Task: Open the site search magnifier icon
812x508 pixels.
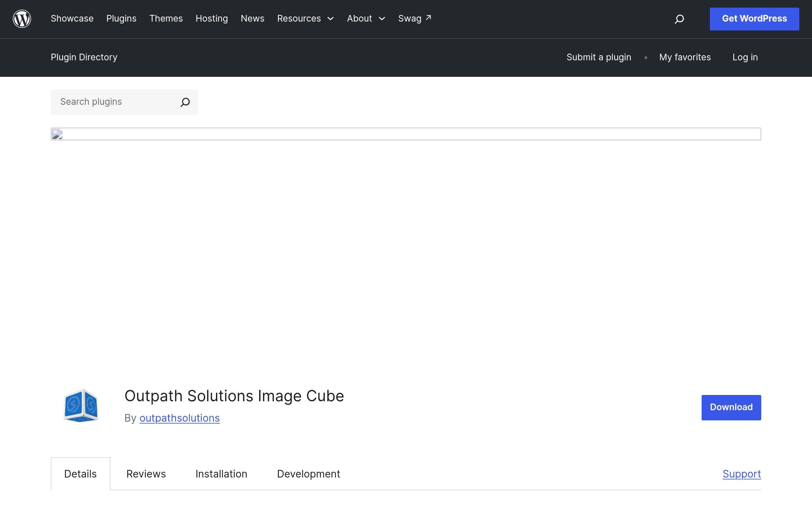Action: (x=679, y=19)
